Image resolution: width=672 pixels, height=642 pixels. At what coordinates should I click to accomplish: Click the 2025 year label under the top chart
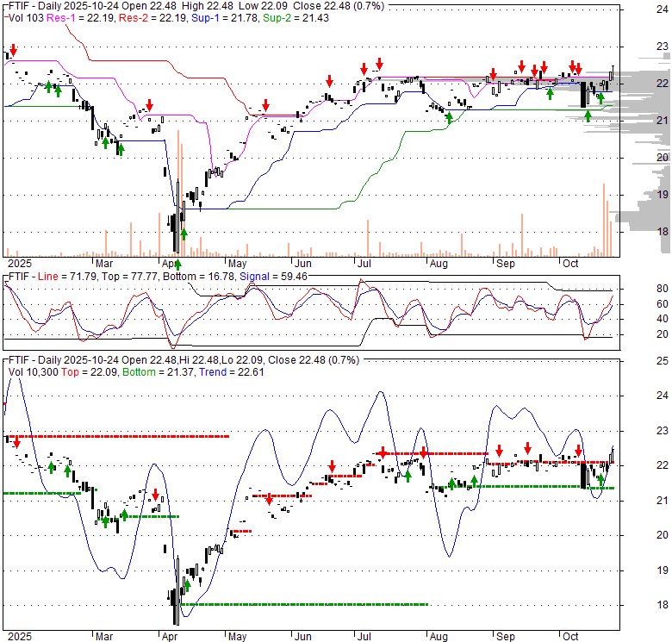coord(20,262)
